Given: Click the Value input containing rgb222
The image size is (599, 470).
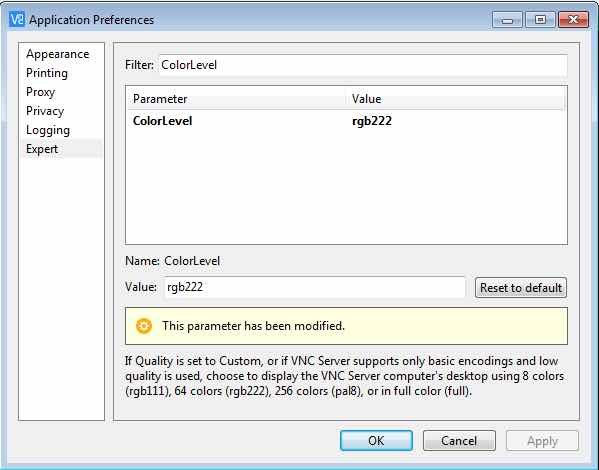Looking at the screenshot, I should pyautogui.click(x=315, y=287).
